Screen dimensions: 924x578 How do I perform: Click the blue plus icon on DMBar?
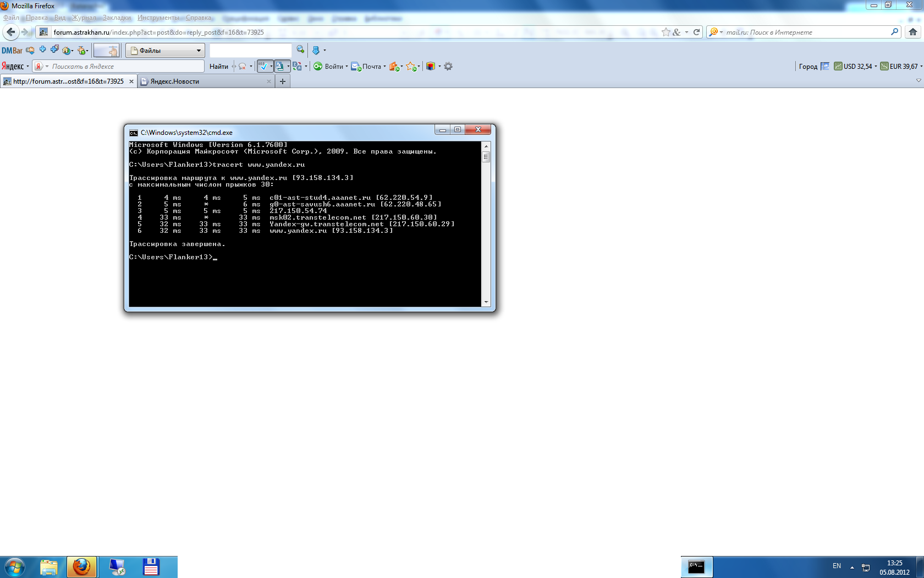point(42,50)
